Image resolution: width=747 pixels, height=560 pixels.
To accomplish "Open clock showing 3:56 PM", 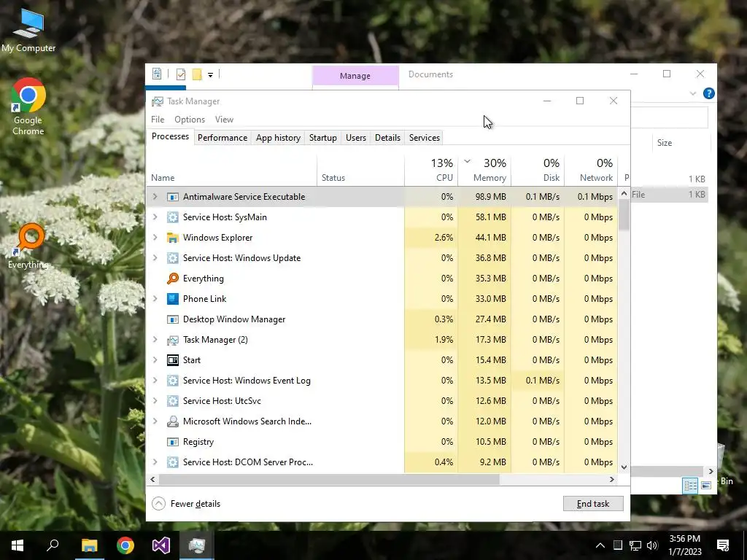I will click(x=684, y=545).
